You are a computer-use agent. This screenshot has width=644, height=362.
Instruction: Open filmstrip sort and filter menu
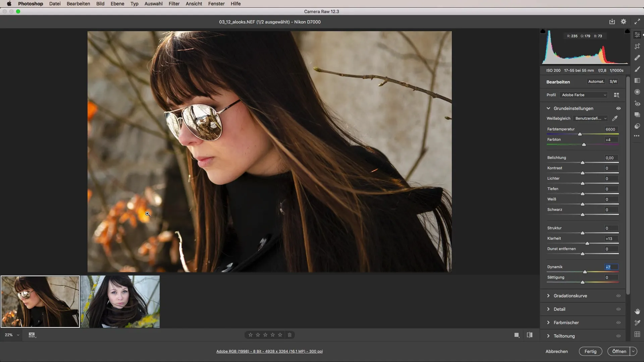32,335
